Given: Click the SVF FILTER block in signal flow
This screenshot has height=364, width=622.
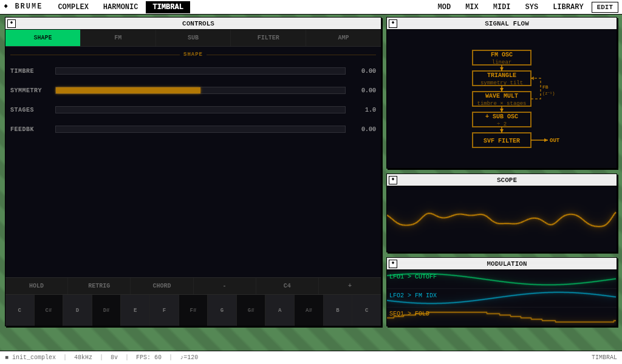Looking at the screenshot, I should (x=501, y=140).
